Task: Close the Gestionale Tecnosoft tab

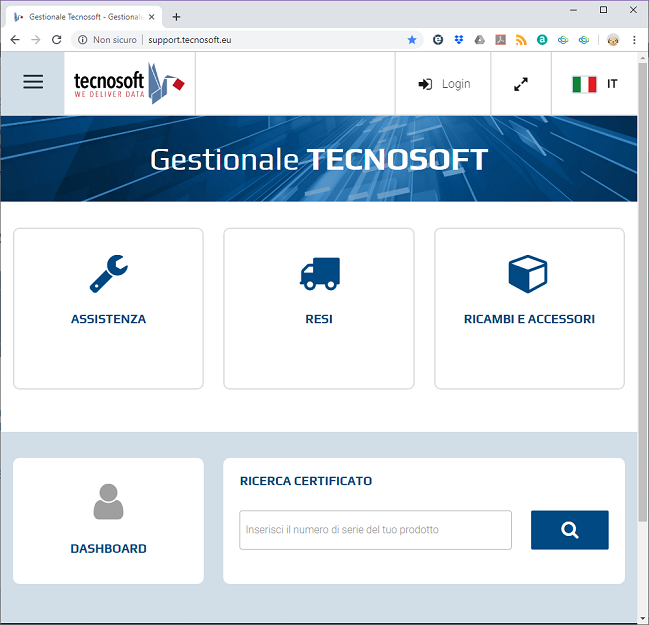Action: [151, 17]
